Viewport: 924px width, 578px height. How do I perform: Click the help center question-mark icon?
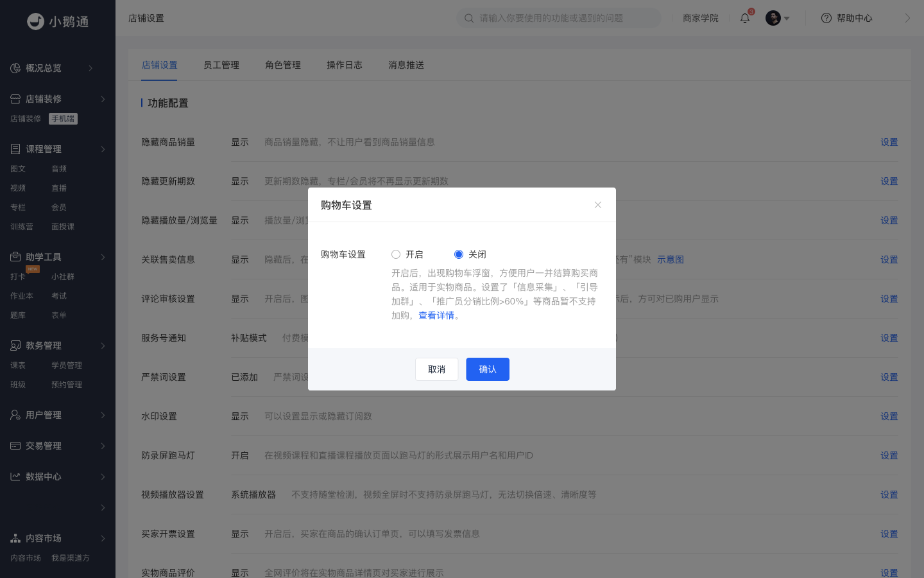pos(826,18)
